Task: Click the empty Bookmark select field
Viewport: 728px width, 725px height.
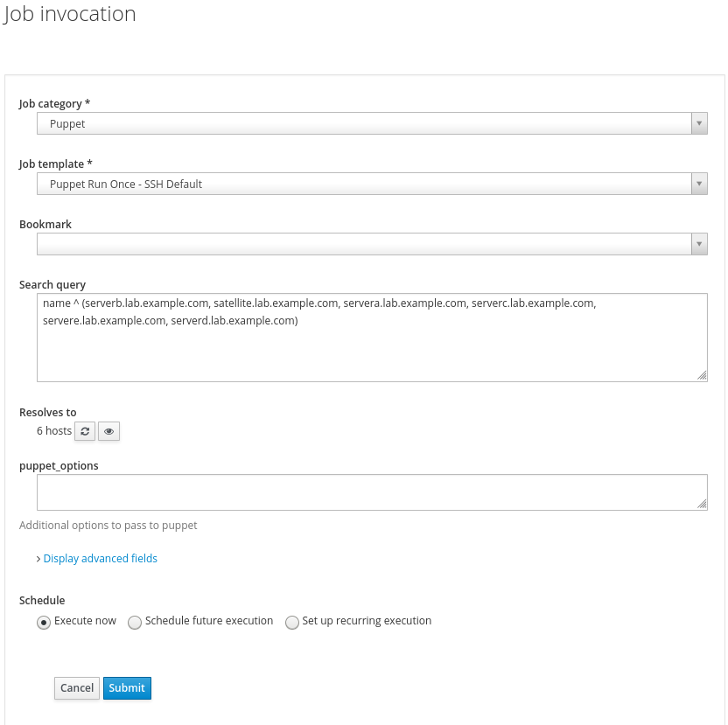Action: (363, 244)
